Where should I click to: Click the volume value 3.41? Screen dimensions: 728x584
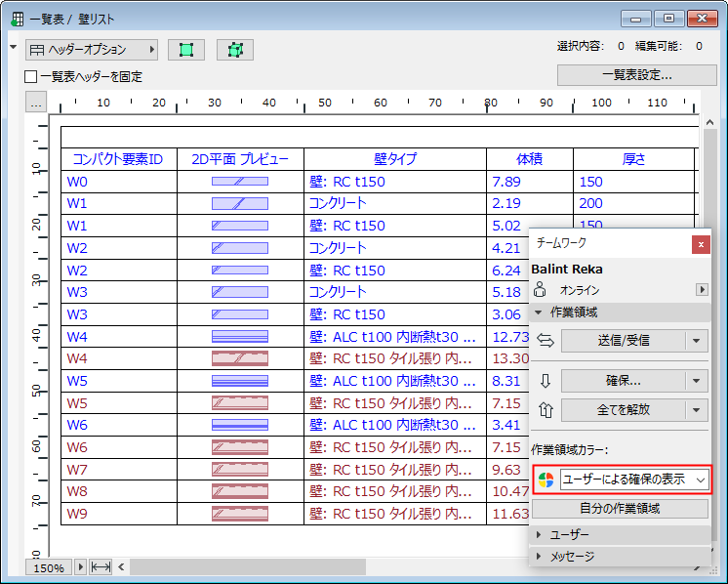click(x=506, y=425)
